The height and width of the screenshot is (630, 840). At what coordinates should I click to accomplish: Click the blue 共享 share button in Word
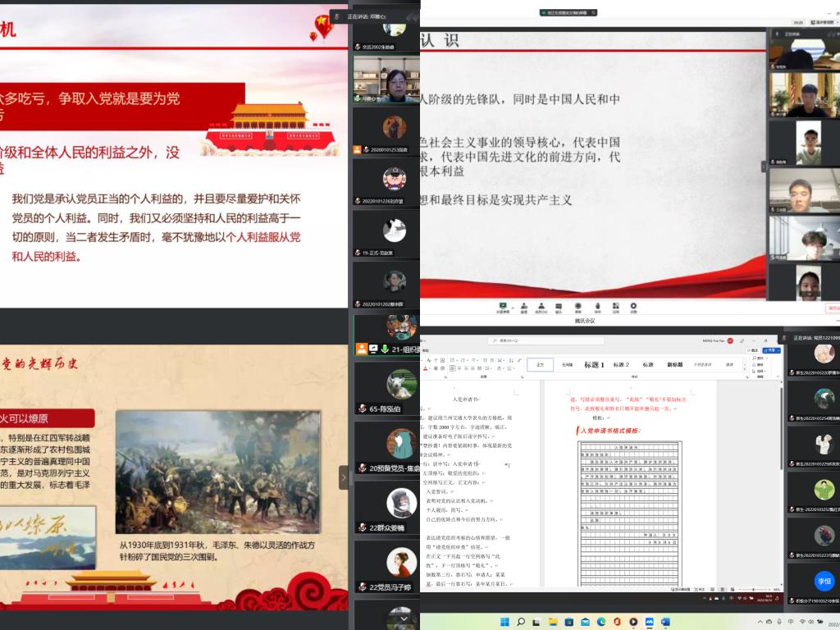[770, 349]
